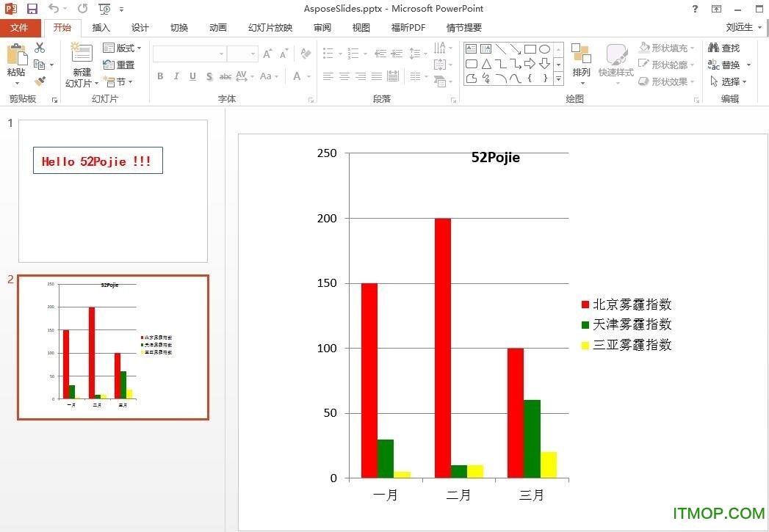The width and height of the screenshot is (769, 532).
Task: Click the New Slide (新建幻灯片) icon
Action: click(x=80, y=54)
